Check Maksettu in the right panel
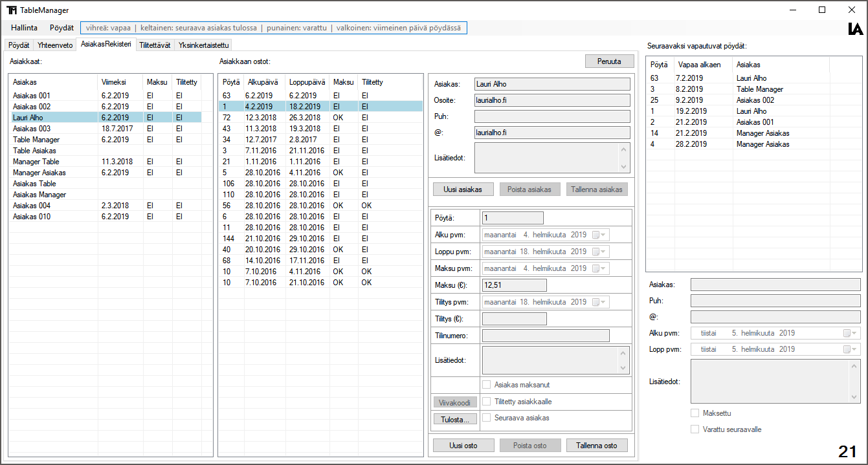868x465 pixels. [695, 412]
